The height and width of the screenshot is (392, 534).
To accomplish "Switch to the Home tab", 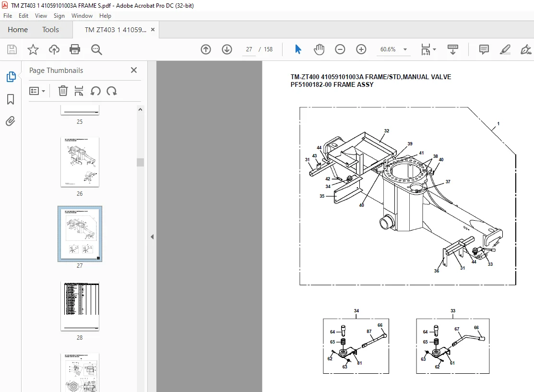I will (x=18, y=30).
